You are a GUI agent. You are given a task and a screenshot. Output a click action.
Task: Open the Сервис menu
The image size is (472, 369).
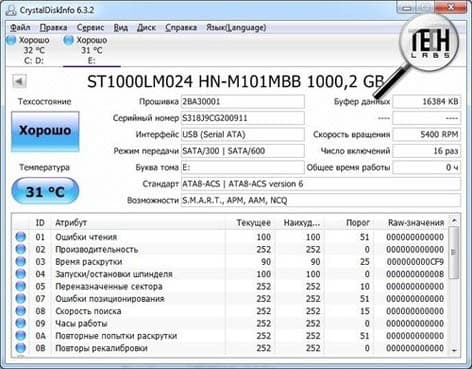90,27
